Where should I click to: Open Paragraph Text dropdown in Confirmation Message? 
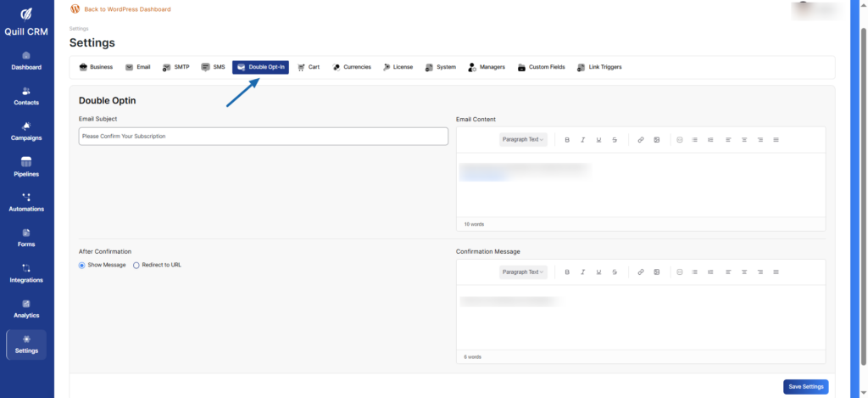point(523,272)
